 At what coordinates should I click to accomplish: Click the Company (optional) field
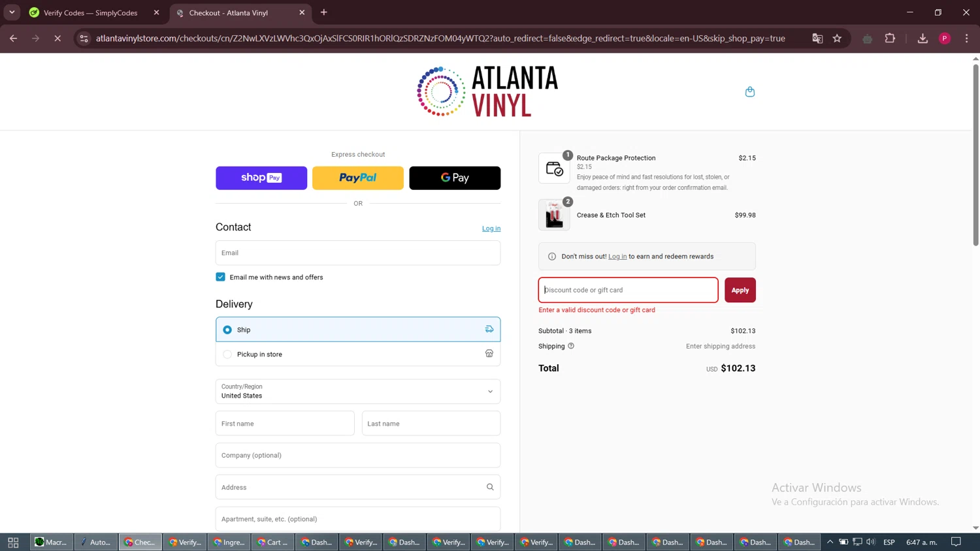point(358,455)
